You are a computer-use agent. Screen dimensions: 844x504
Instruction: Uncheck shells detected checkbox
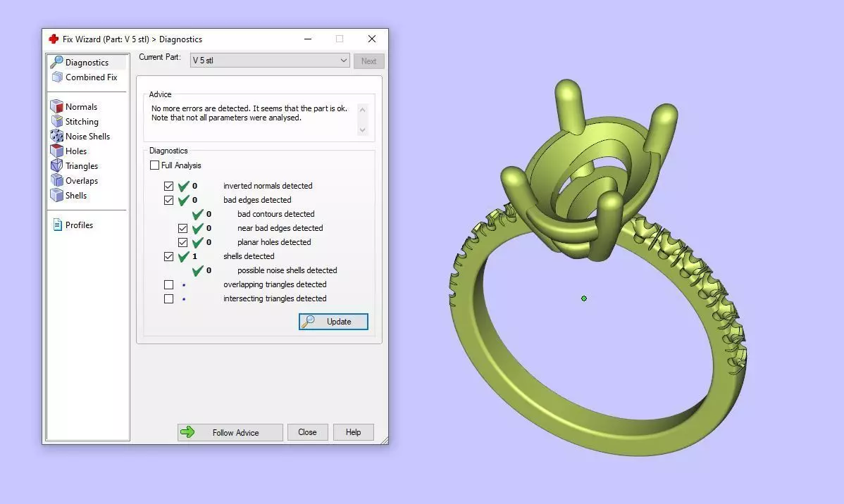[168, 256]
